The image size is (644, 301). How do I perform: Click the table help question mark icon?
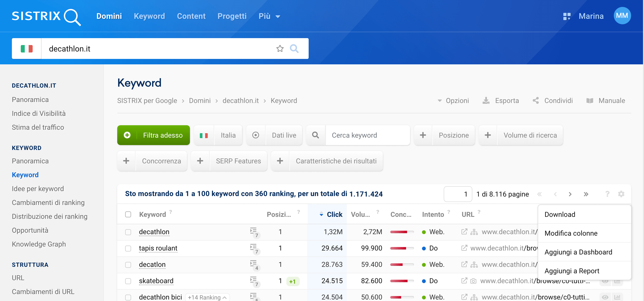click(x=607, y=194)
